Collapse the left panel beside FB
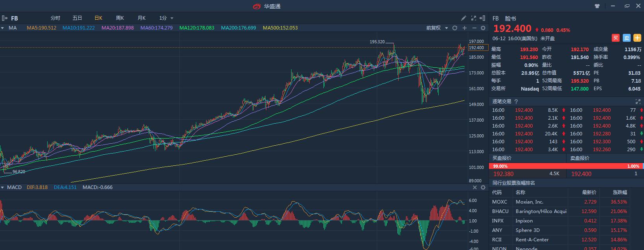Image resolution: width=644 pixels, height=250 pixels. click(4, 18)
